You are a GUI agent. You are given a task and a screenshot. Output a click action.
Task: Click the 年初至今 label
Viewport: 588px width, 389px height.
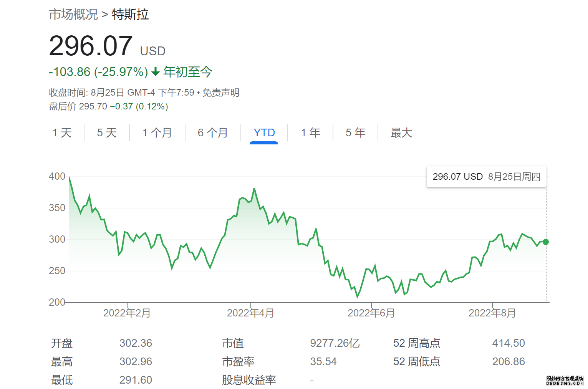(x=188, y=72)
